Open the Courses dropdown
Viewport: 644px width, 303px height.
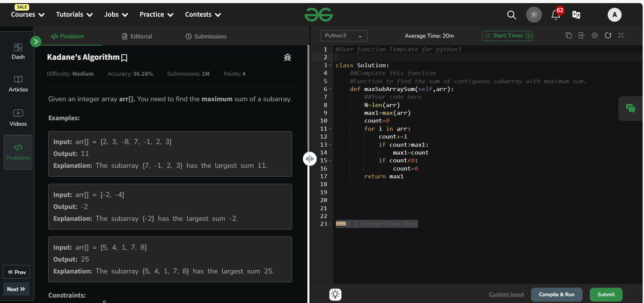tap(27, 15)
